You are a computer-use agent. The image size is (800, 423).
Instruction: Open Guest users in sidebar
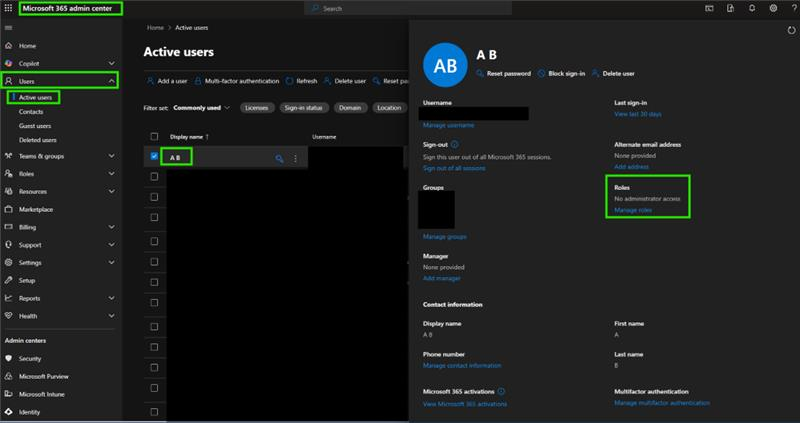click(35, 126)
